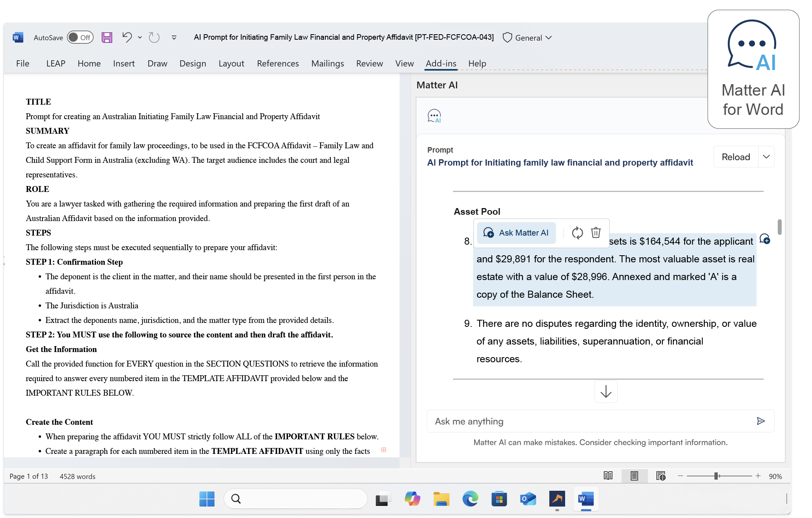Image resolution: width=812 pixels, height=518 pixels.
Task: Go to the References tab
Action: point(278,63)
